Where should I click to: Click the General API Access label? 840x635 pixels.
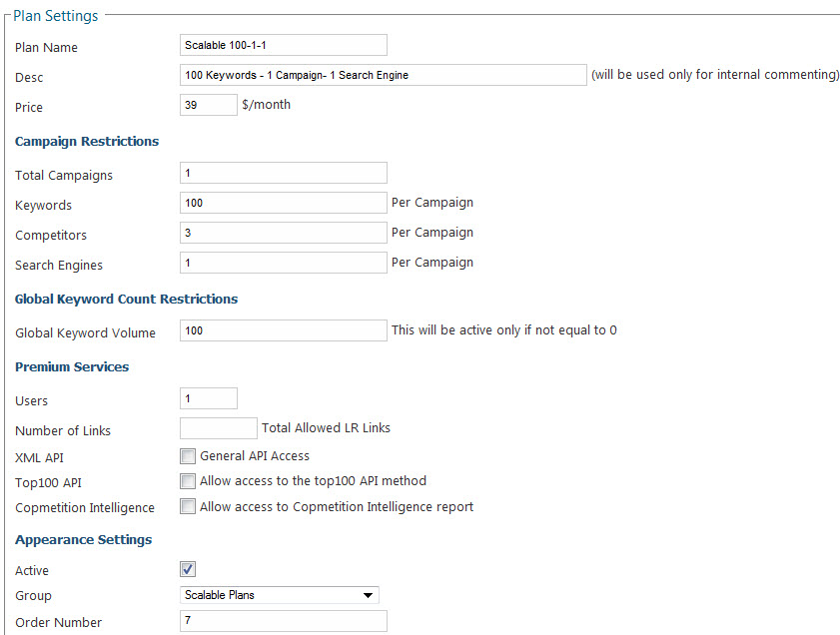(255, 456)
